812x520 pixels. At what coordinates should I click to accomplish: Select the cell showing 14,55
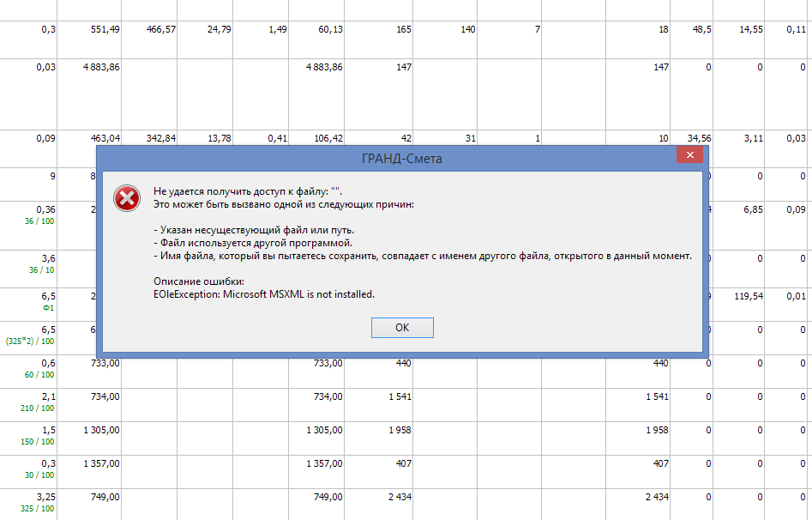click(x=739, y=29)
